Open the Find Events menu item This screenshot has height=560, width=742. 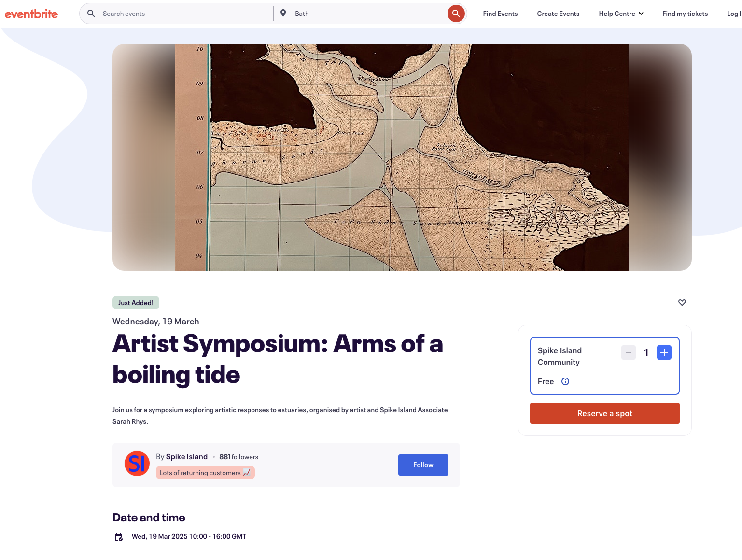(500, 14)
